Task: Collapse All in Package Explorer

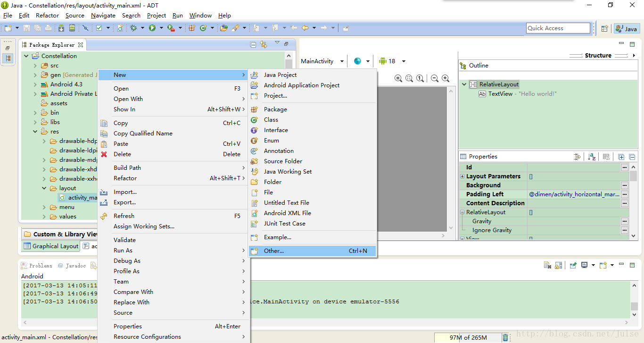Action: point(253,45)
